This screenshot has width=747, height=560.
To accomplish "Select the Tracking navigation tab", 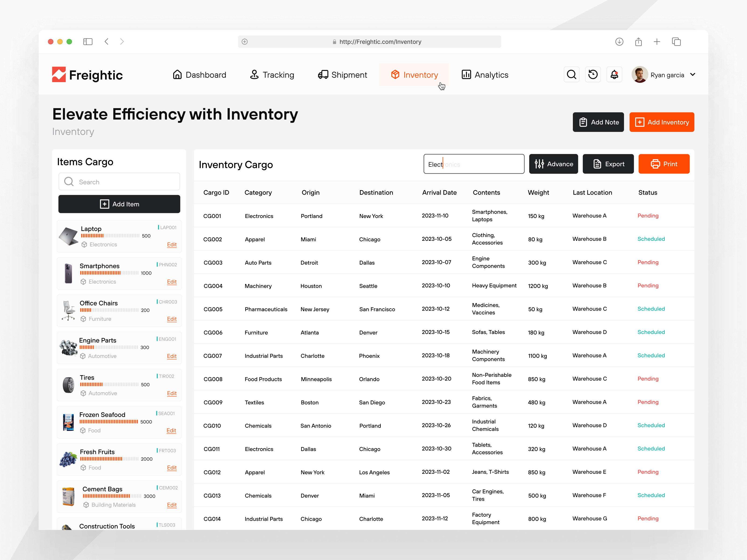I will point(272,75).
